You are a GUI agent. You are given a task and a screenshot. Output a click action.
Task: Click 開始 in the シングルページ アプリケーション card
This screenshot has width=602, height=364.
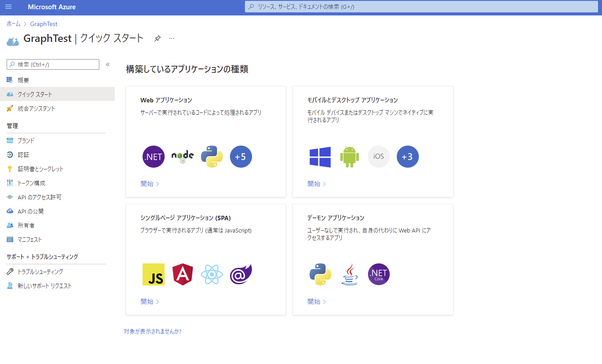pos(150,302)
